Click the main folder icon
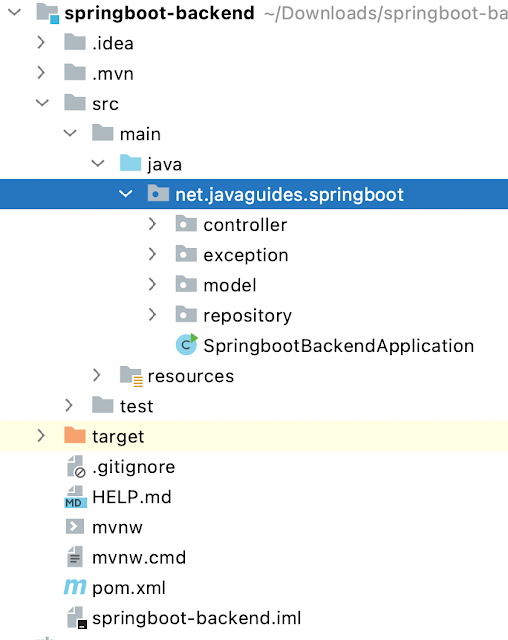The width and height of the screenshot is (508, 640). coord(103,133)
